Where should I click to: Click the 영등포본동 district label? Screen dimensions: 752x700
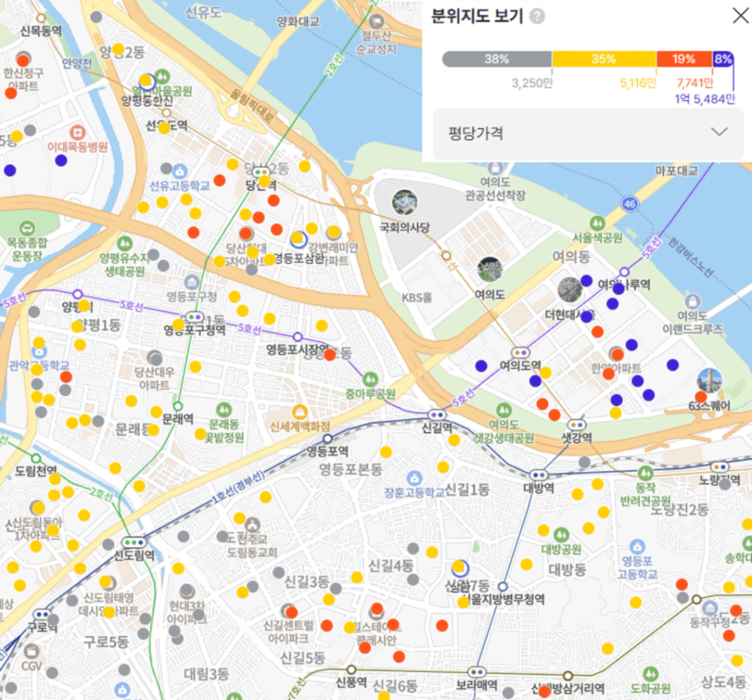pos(351,469)
